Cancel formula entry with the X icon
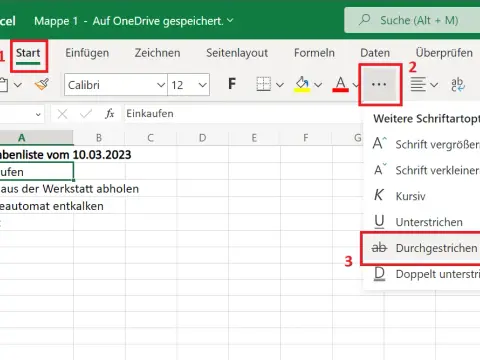The width and height of the screenshot is (480, 360). tap(62, 114)
